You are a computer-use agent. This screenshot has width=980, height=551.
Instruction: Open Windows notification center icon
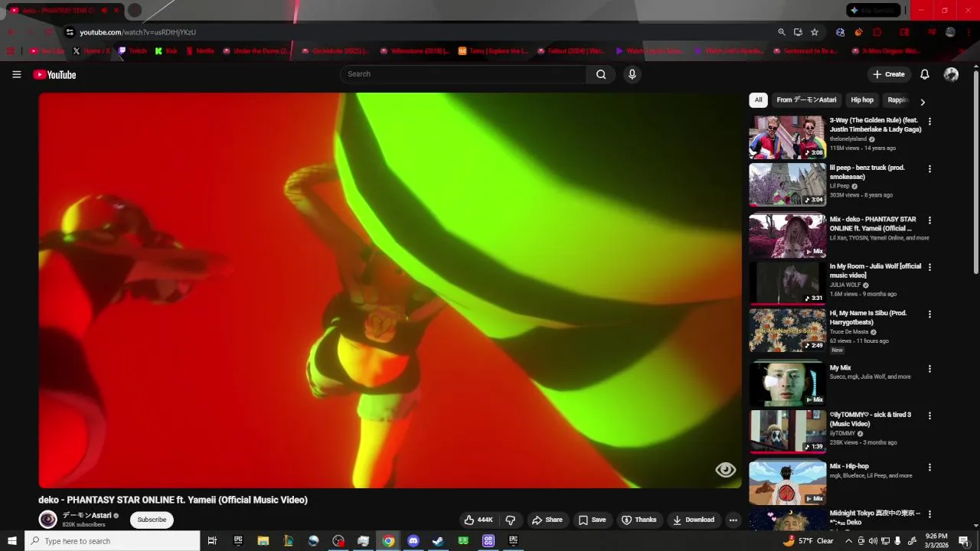964,541
